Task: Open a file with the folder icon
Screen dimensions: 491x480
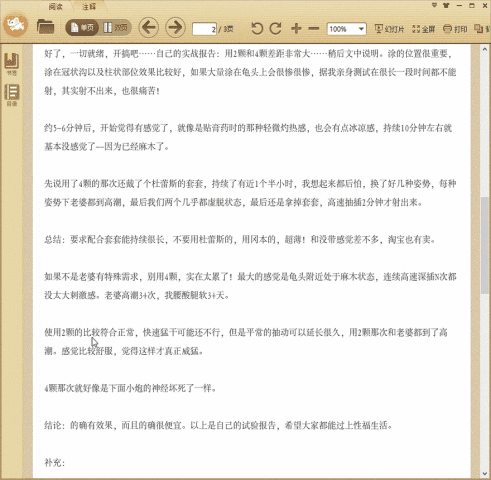Action: click(x=45, y=27)
